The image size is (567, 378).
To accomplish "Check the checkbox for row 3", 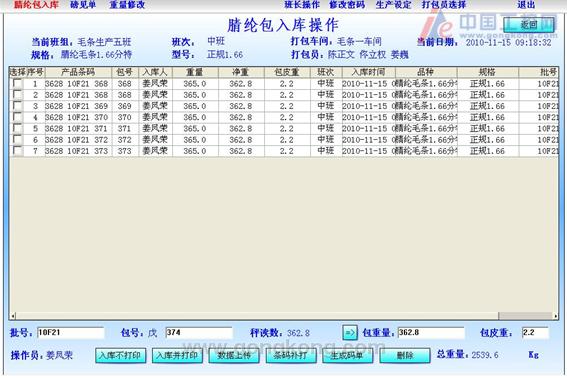I will (x=17, y=106).
